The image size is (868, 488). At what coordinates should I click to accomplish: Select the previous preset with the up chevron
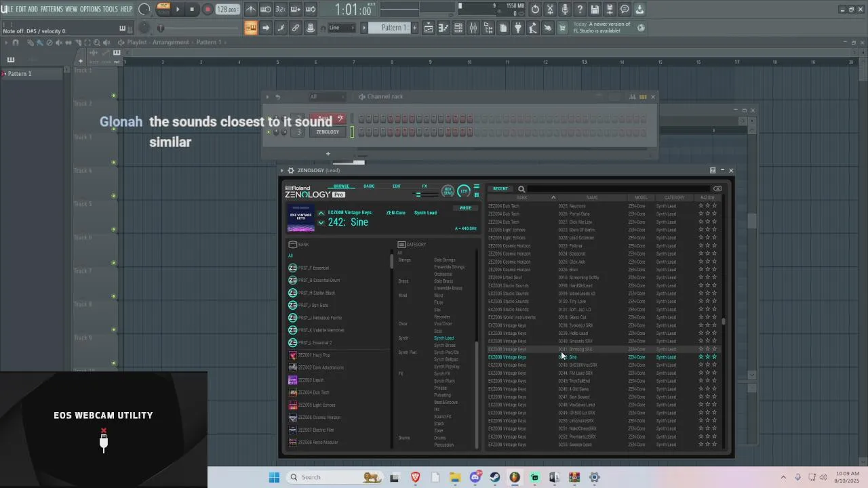321,213
